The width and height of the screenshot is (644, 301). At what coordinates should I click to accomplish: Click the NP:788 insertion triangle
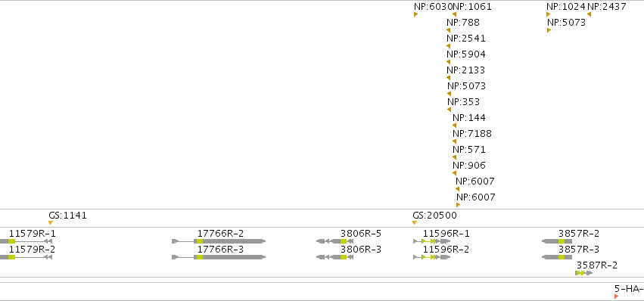(449, 30)
